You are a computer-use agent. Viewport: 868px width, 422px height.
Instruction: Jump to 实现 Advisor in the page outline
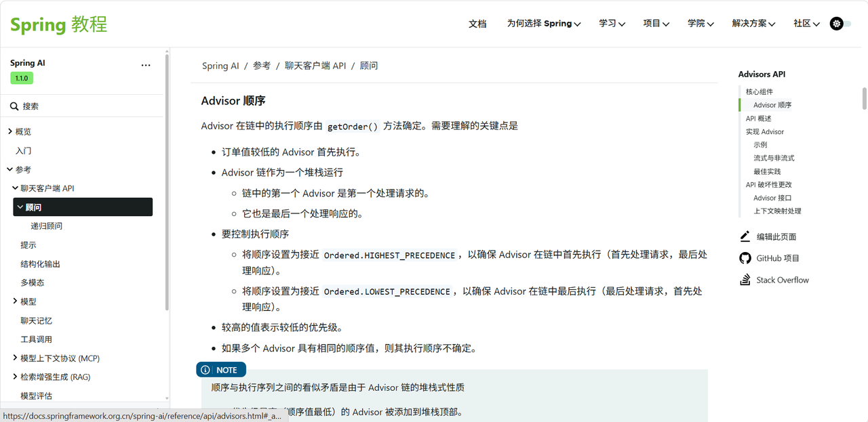765,131
